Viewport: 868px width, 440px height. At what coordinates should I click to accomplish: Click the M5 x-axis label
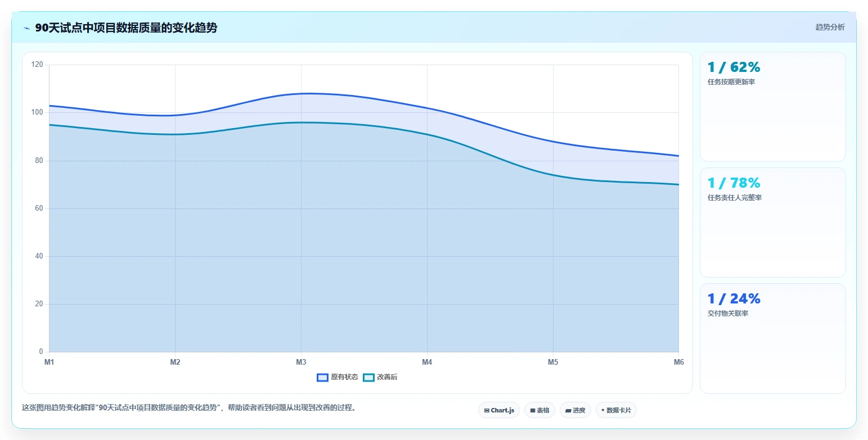(x=553, y=362)
